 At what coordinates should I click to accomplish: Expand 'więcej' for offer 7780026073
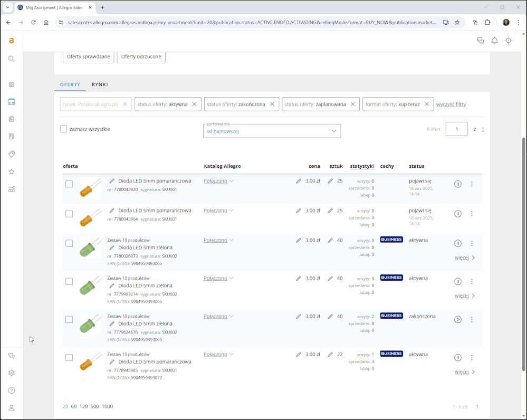click(x=465, y=257)
